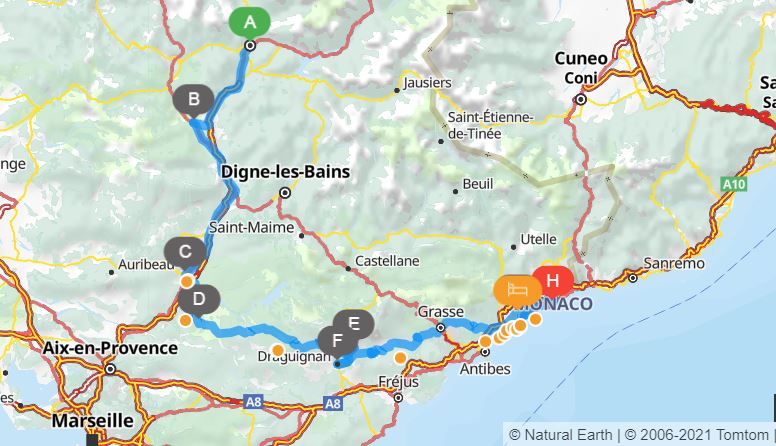The height and width of the screenshot is (446, 776).
Task: Select the gray waypoint marker B
Action: coord(194,100)
